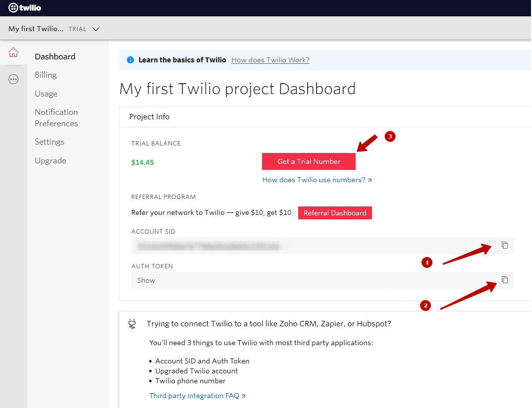Follow the How does Twilio Work link
532x408 pixels.
pyautogui.click(x=270, y=60)
